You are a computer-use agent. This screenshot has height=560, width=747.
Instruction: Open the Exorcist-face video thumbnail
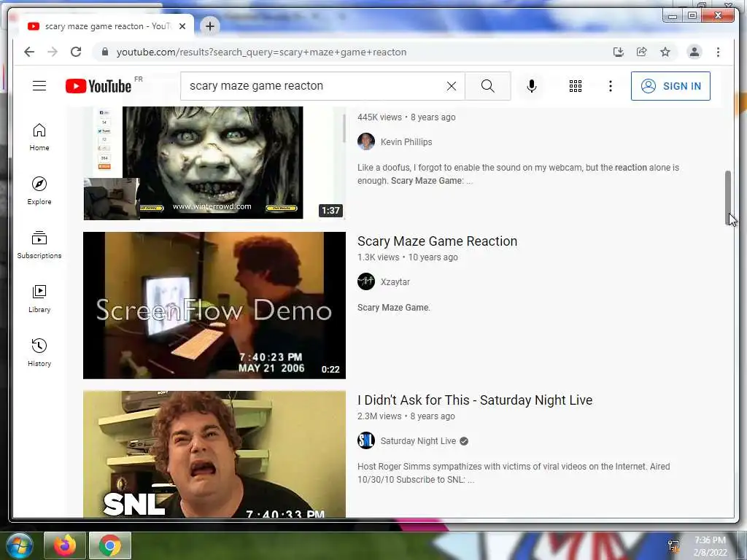[214, 163]
